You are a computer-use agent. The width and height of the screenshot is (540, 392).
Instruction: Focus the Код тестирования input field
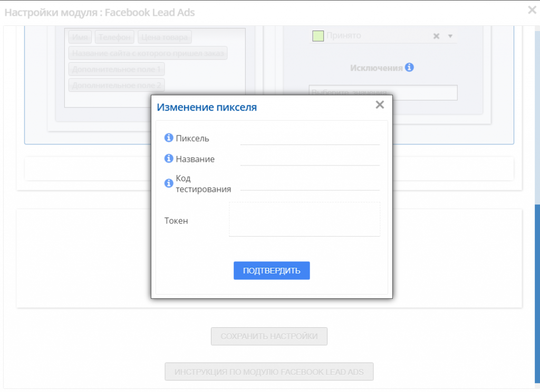pyautogui.click(x=310, y=184)
